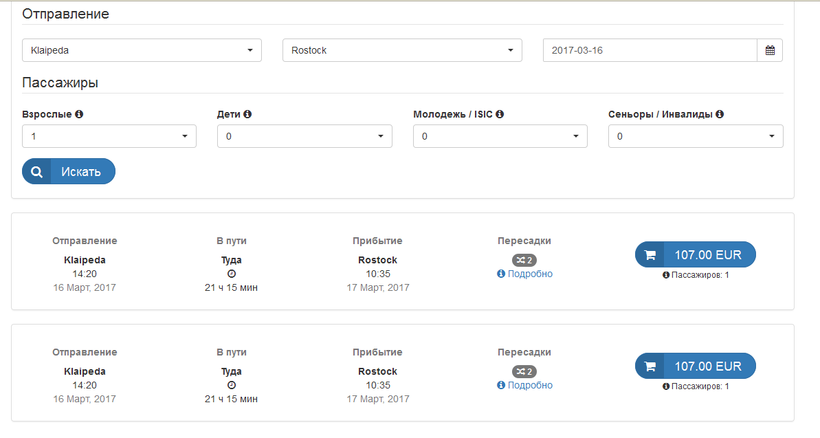Open the Klaipeda departure dropdown
Image resolution: width=820 pixels, height=438 pixels.
pyautogui.click(x=141, y=50)
